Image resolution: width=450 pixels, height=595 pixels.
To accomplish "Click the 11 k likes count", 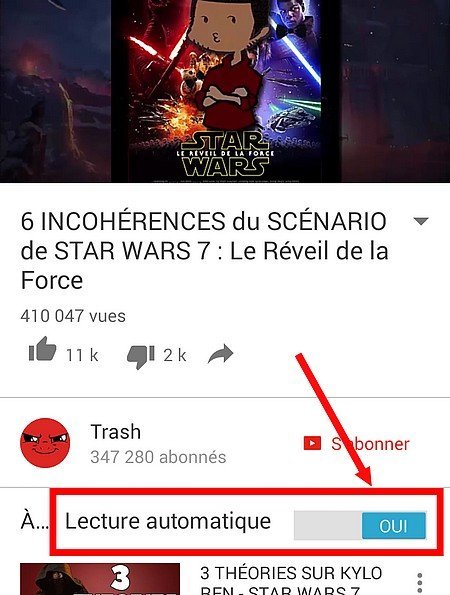I will [x=82, y=356].
